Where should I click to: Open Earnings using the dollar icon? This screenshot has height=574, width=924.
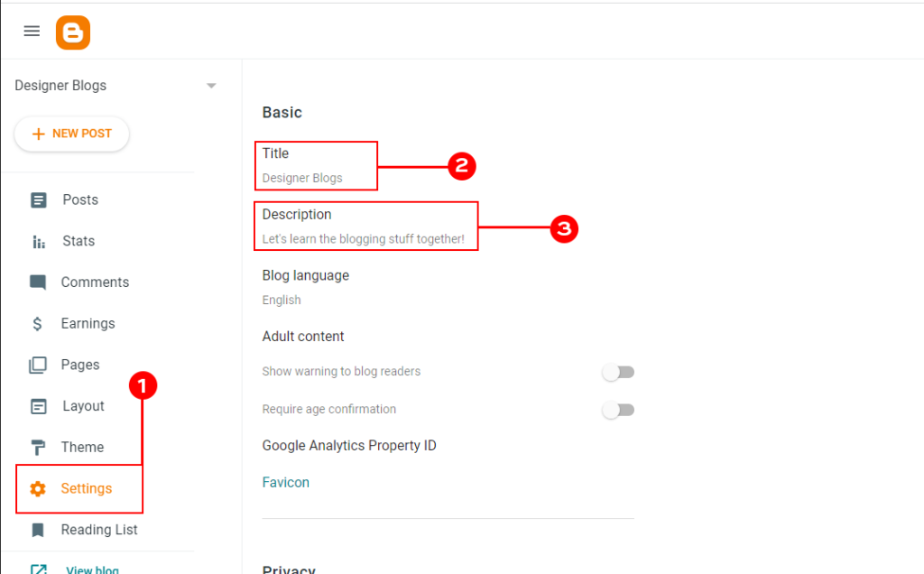click(37, 323)
